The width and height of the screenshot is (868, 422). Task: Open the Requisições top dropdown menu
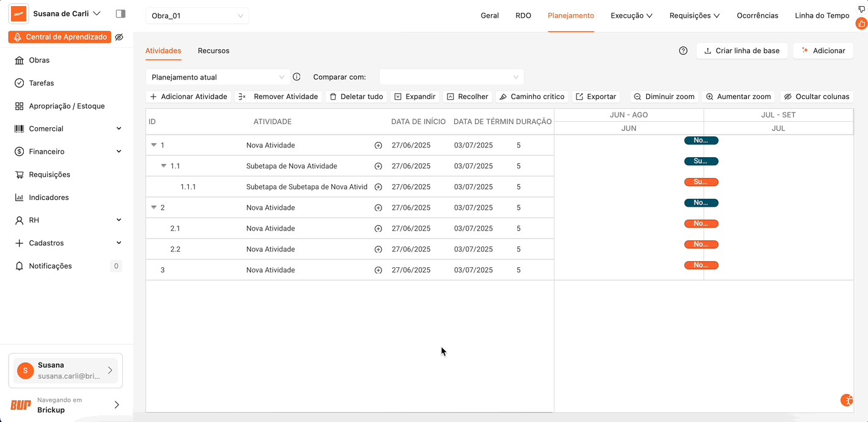pos(694,16)
